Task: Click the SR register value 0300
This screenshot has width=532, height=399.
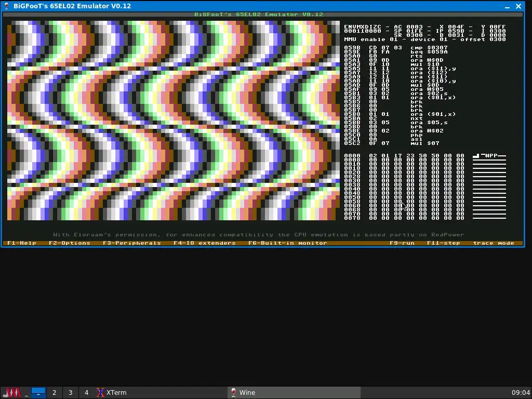Action: (415, 35)
